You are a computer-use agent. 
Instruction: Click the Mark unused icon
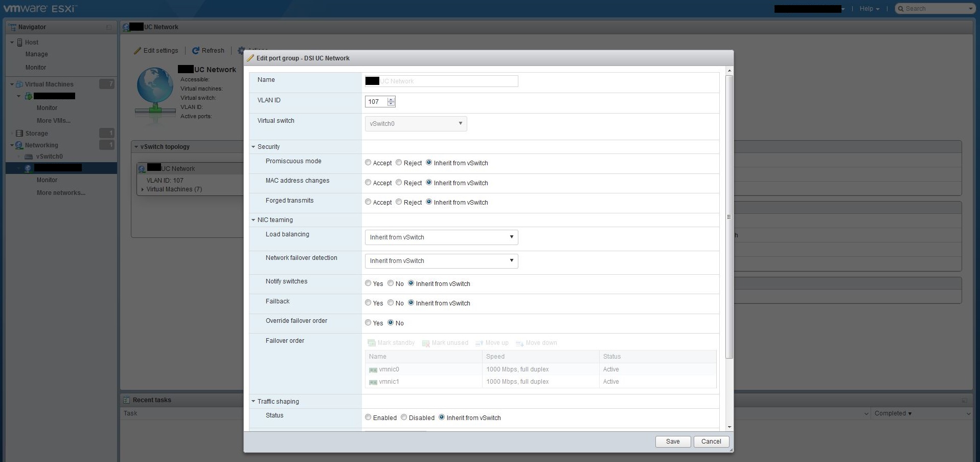pos(425,343)
